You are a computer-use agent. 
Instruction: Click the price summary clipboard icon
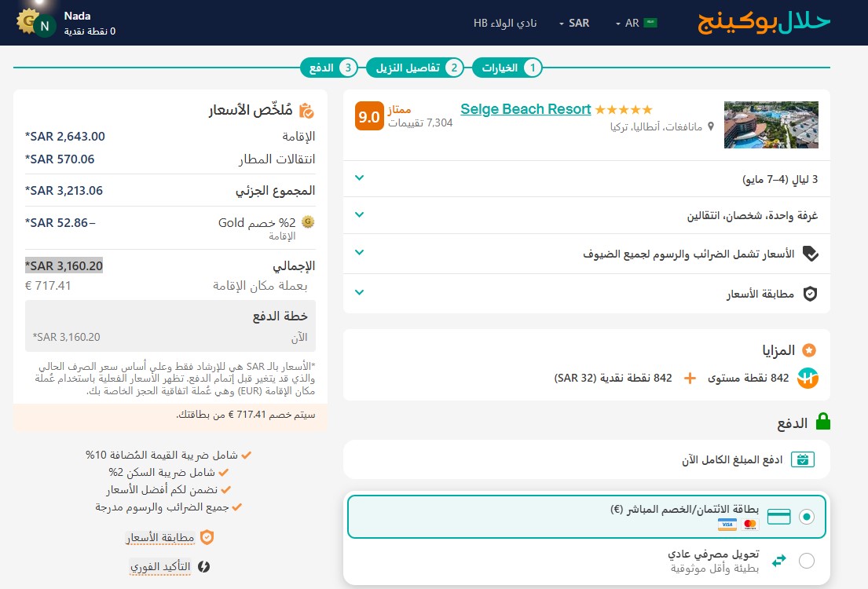tap(306, 111)
